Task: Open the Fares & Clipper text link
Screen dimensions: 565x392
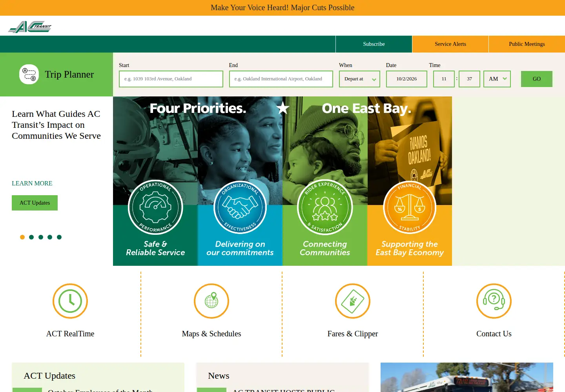Action: click(353, 334)
